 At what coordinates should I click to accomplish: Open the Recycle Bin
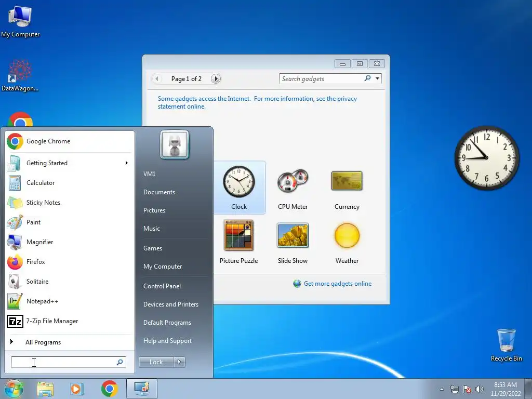506,345
